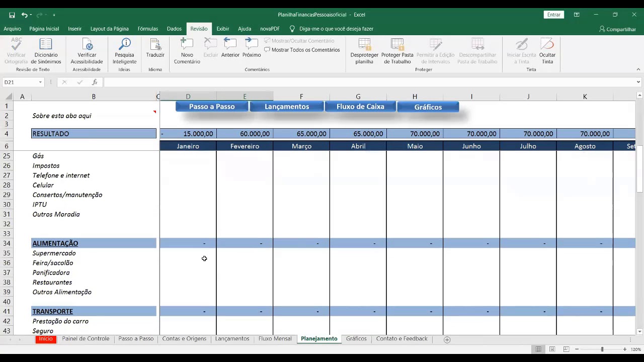
Task: Open the Fluxo Mensal sheet tab
Action: point(275,339)
